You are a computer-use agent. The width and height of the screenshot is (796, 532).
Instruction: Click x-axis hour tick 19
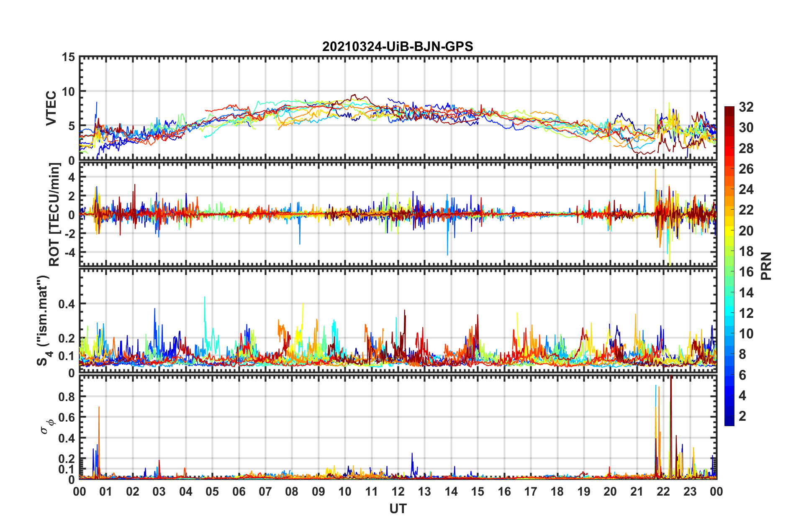tap(584, 492)
